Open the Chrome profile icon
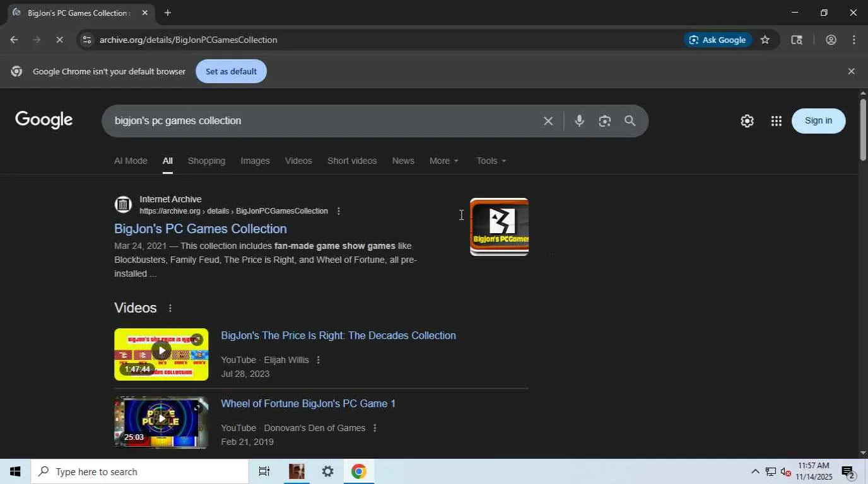 click(x=831, y=40)
